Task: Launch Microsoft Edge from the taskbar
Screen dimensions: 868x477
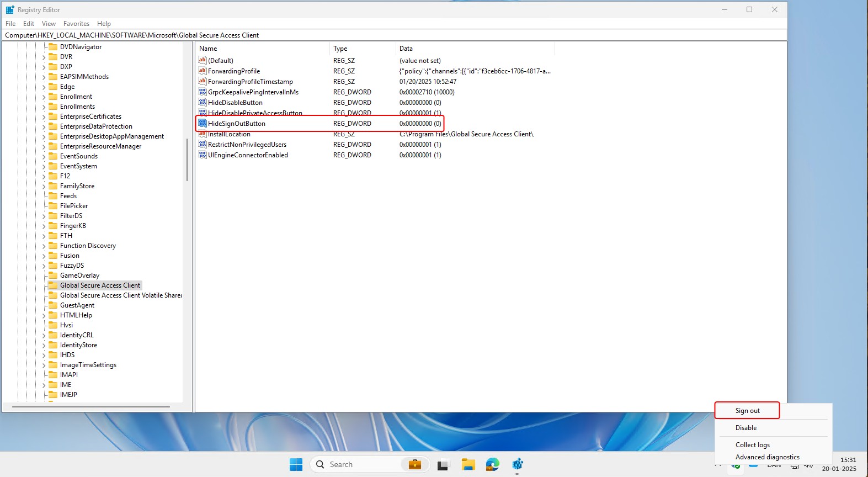Action: click(493, 464)
